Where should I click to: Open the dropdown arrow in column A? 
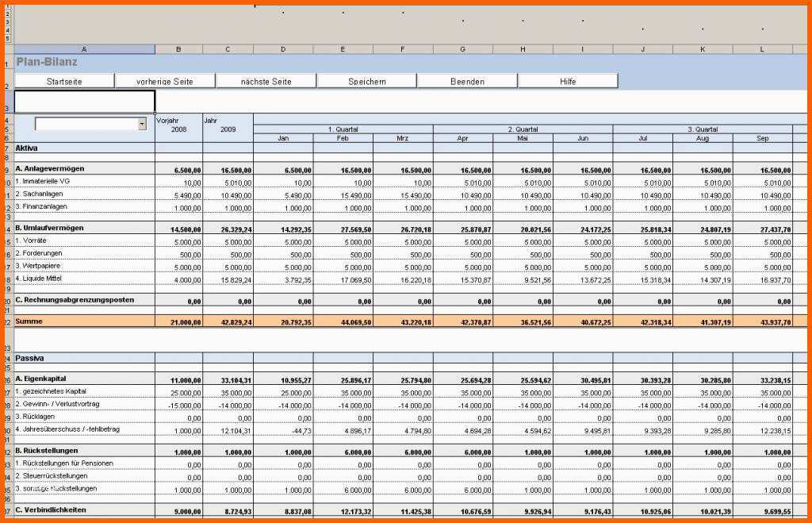coord(142,124)
